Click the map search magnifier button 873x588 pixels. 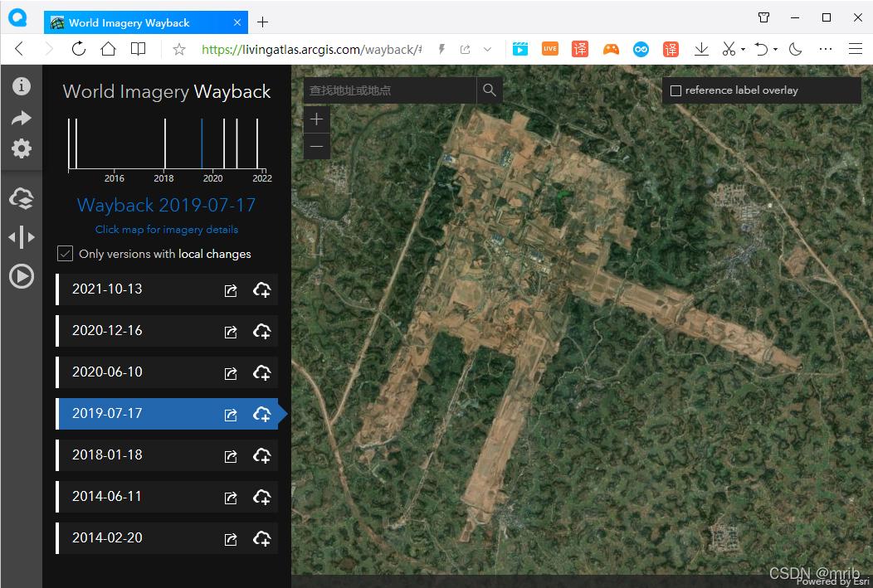(490, 90)
